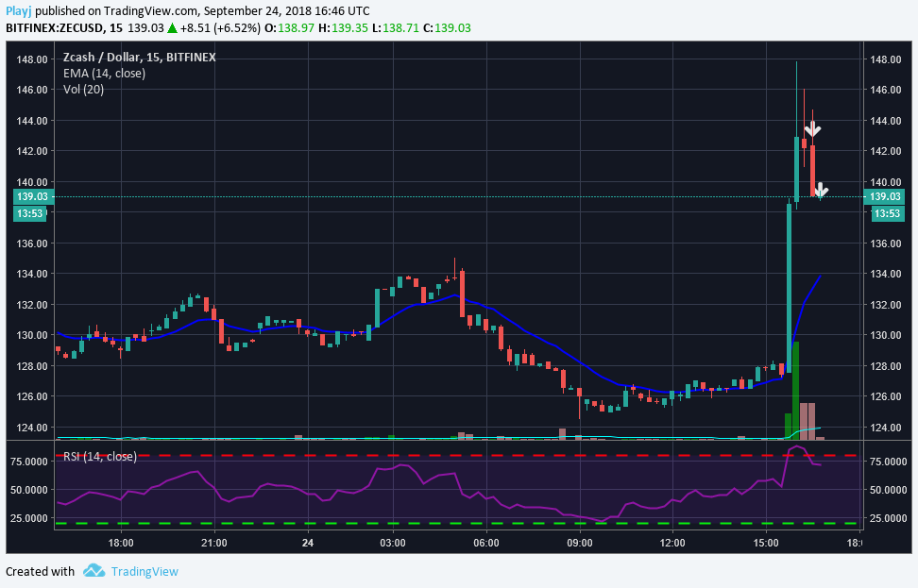The height and width of the screenshot is (588, 918).
Task: Click the Created with text
Action: coord(41,572)
